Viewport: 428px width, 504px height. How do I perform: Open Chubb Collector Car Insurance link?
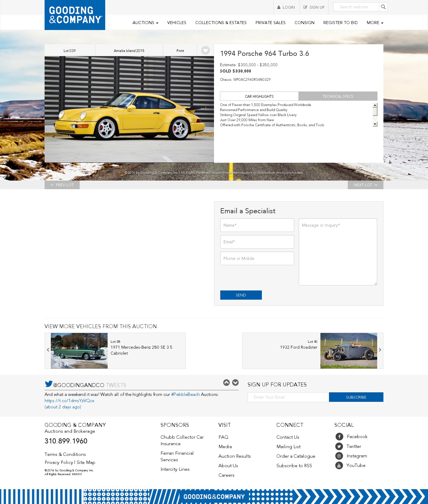click(182, 440)
